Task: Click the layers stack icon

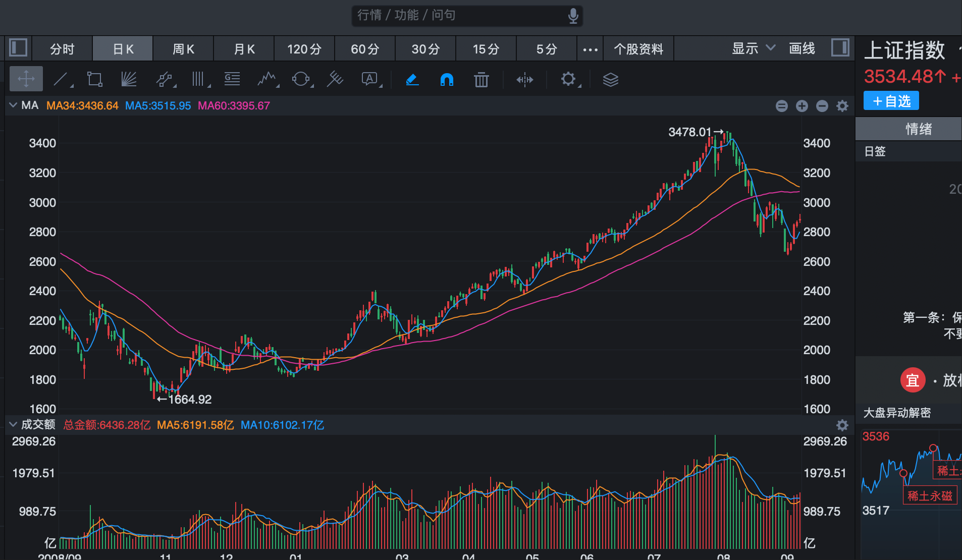Action: [611, 79]
